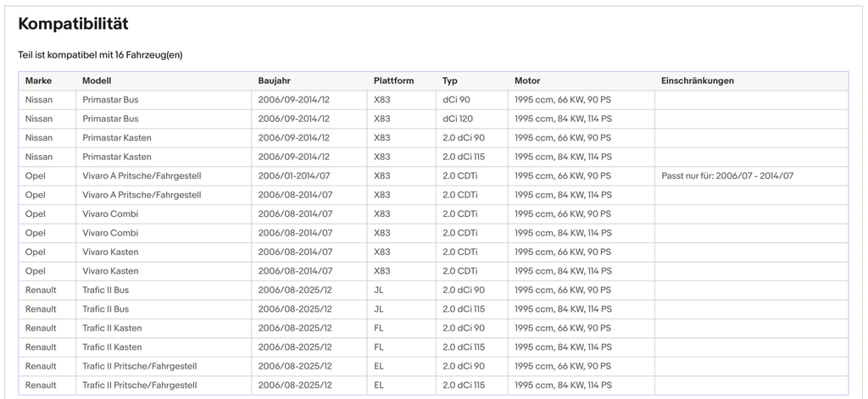
Task: Click 'EL' platform in the Pritsche dCi 90 row
Action: point(379,366)
